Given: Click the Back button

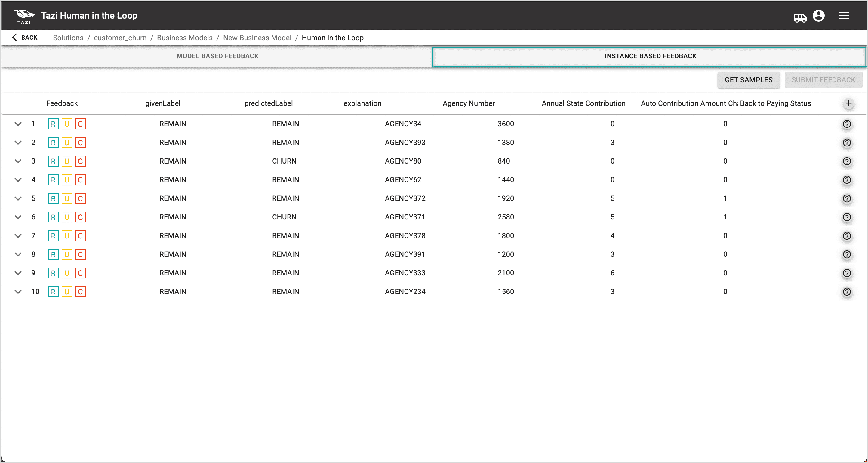Looking at the screenshot, I should tap(25, 38).
